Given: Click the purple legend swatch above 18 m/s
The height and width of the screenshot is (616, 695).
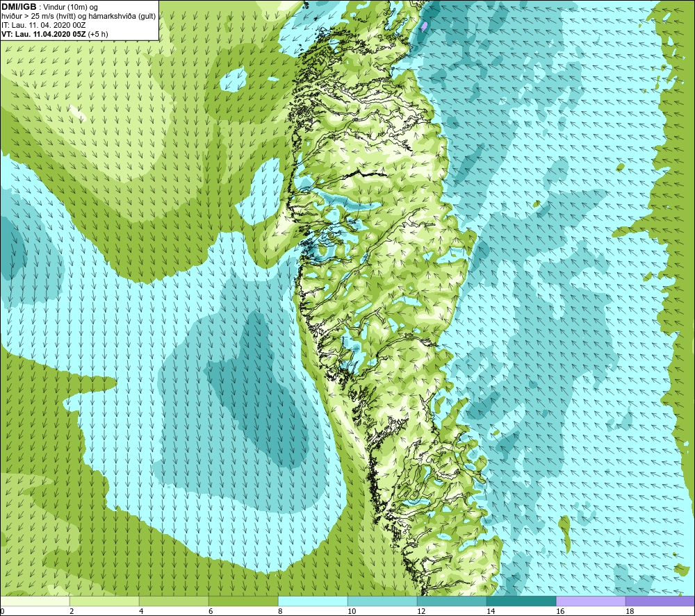Looking at the screenshot, I should point(660,601).
